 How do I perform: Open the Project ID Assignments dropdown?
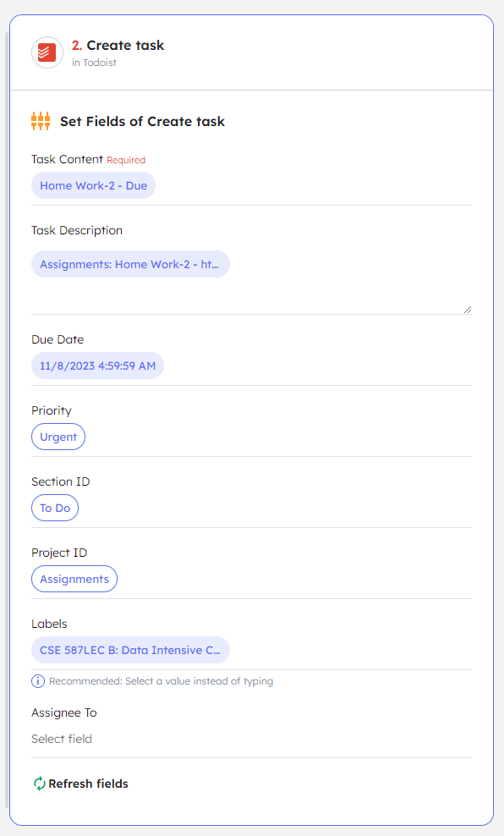pos(74,579)
